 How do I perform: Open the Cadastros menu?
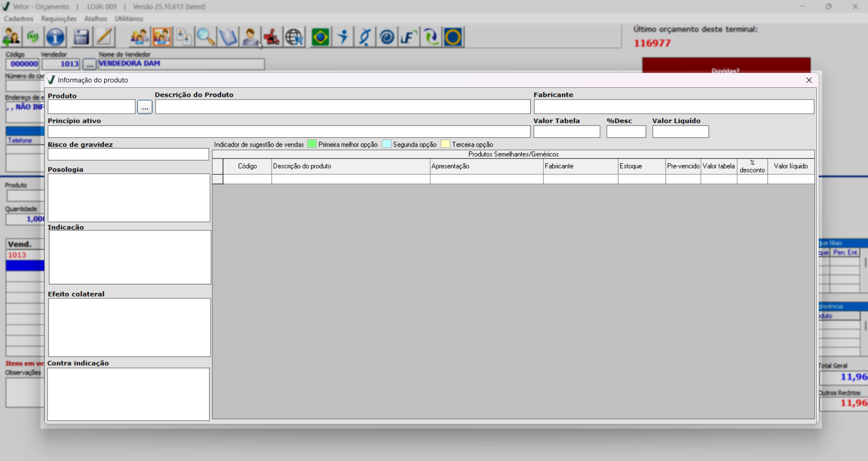pos(19,19)
